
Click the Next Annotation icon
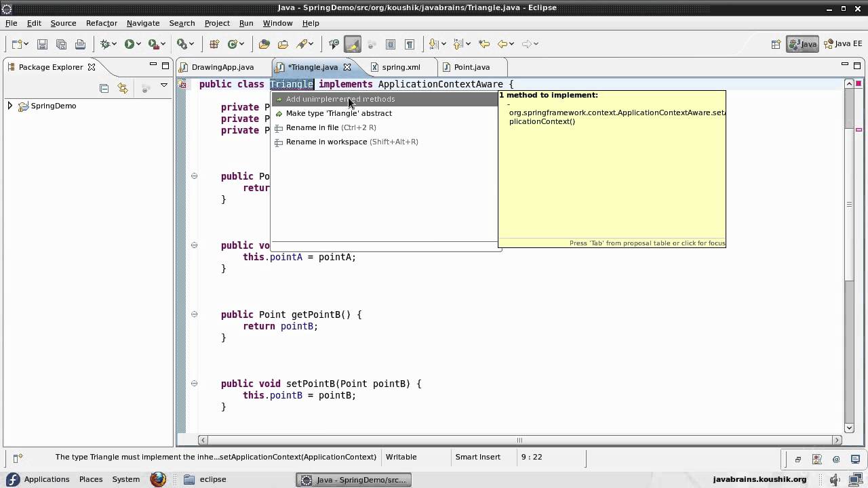pyautogui.click(x=434, y=44)
